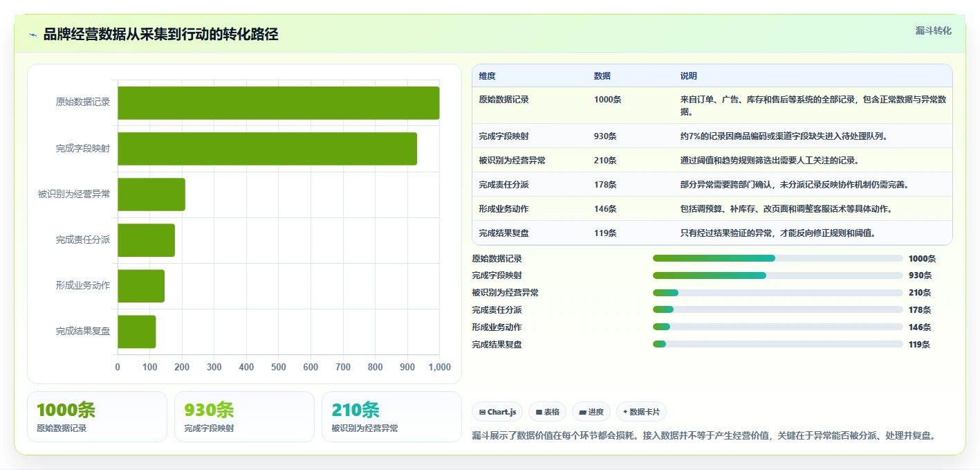Click the 漏斗转化 badge in the header
The image size is (980, 470).
click(933, 30)
